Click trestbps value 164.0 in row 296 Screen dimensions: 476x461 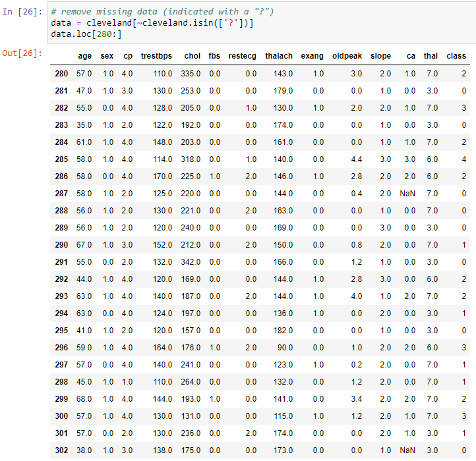(x=162, y=348)
